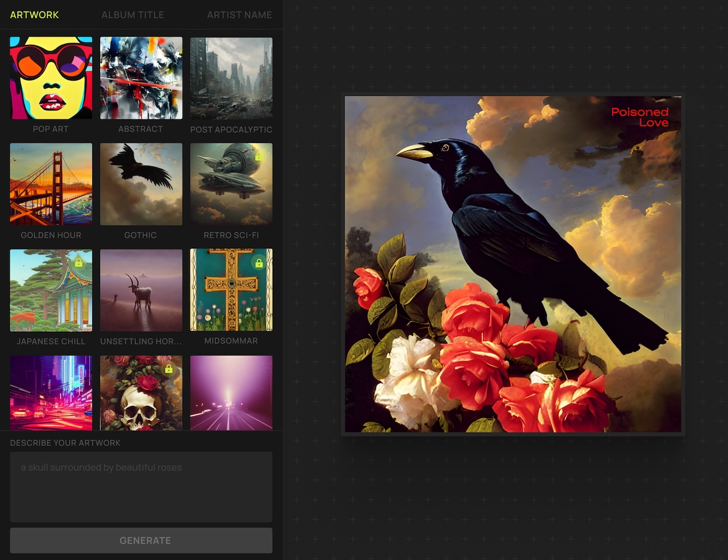The image size is (728, 560).
Task: Select the Pop Art style
Action: click(50, 77)
